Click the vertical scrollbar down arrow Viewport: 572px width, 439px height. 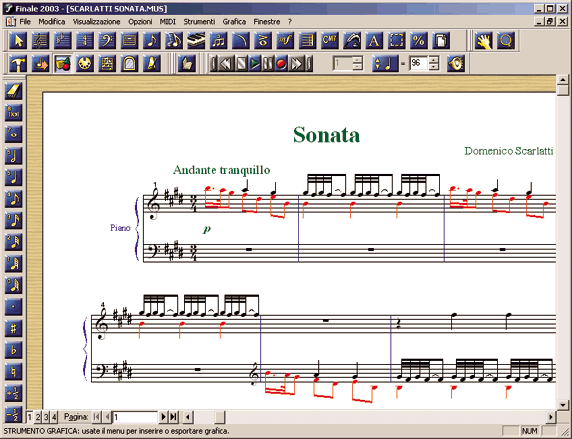pos(563,404)
